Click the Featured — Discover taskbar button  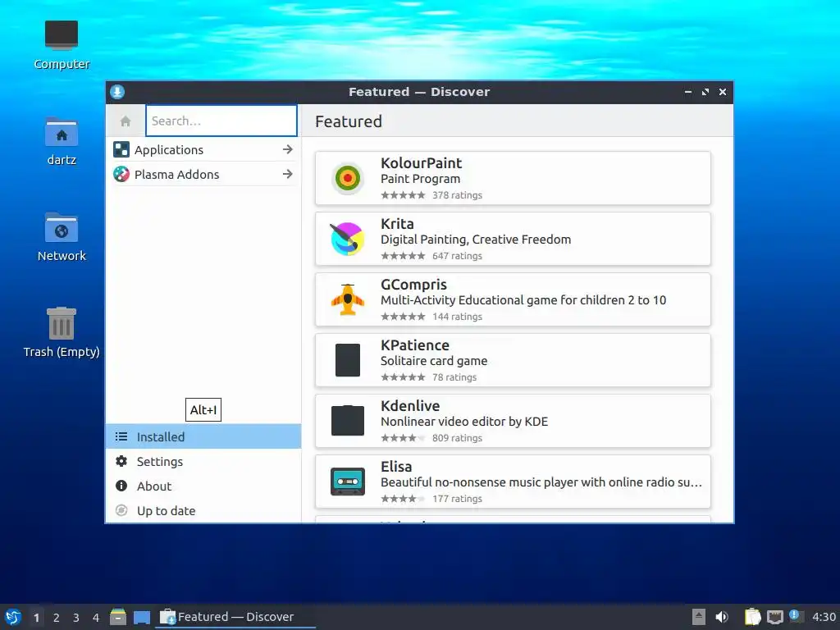[235, 617]
